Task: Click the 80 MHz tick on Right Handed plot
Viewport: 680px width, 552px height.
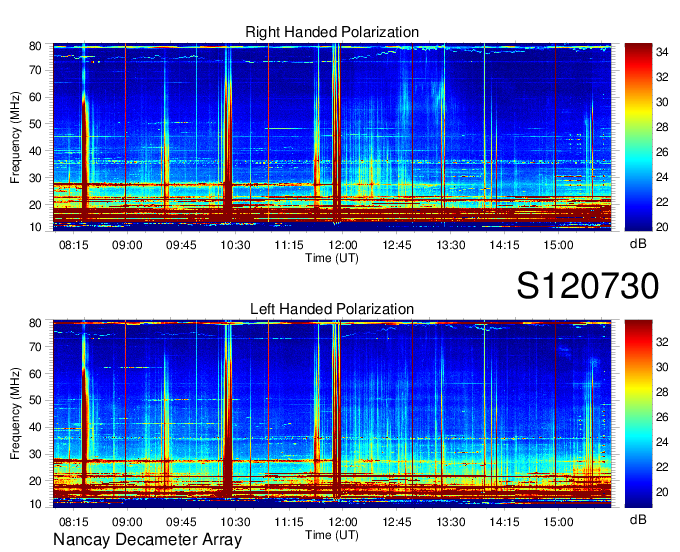Action: coord(35,46)
